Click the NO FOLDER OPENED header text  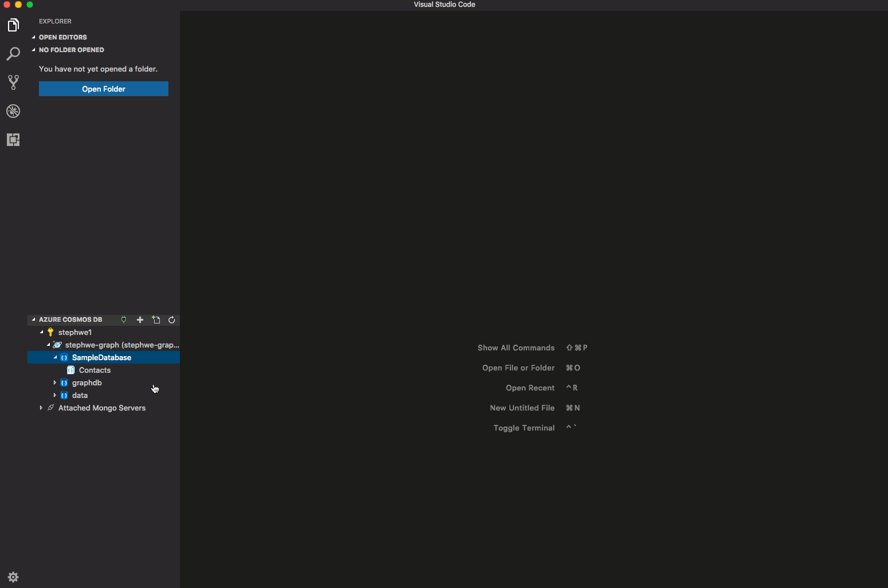tap(72, 50)
